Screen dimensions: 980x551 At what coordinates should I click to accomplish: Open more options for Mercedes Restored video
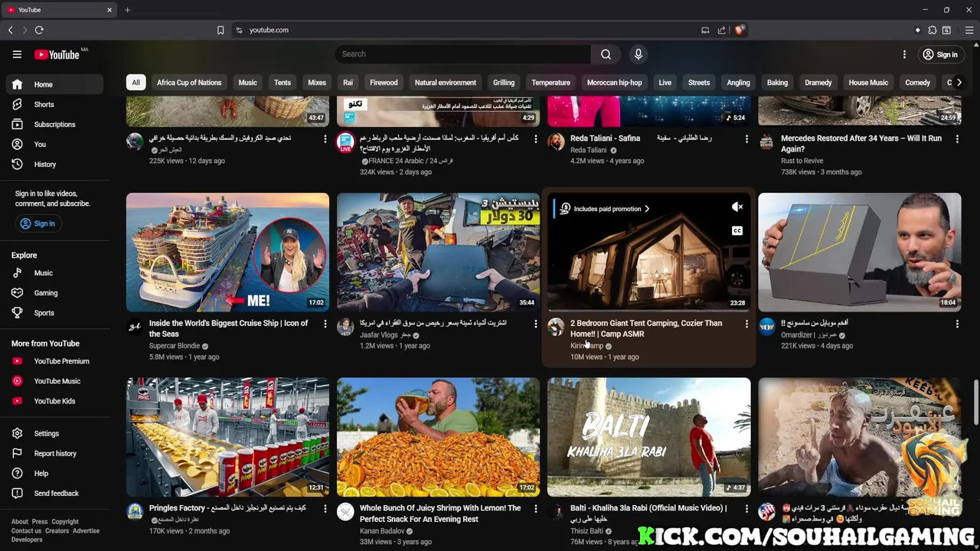957,139
